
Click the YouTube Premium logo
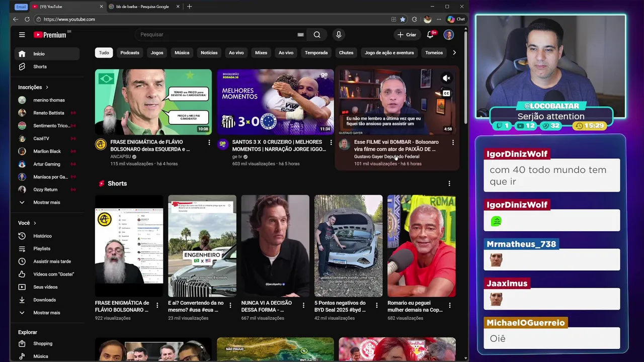tap(50, 35)
